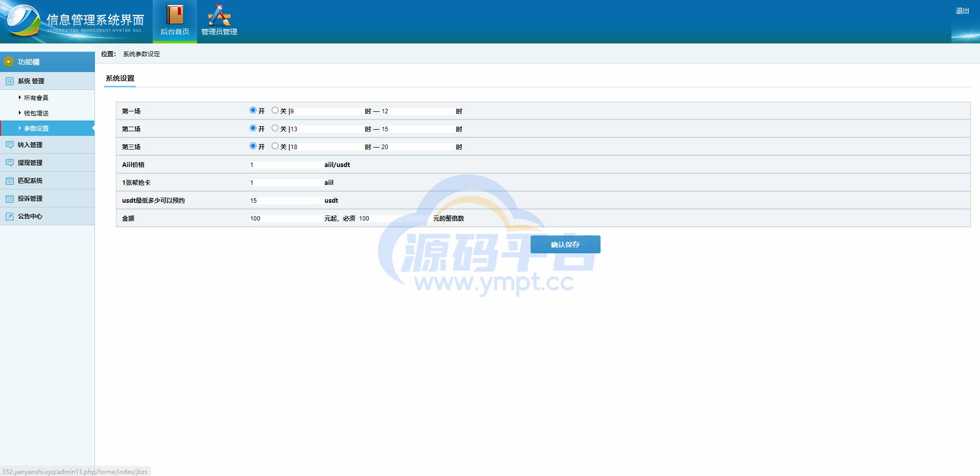Click the 退出 logout link
This screenshot has height=476, width=980.
963,11
